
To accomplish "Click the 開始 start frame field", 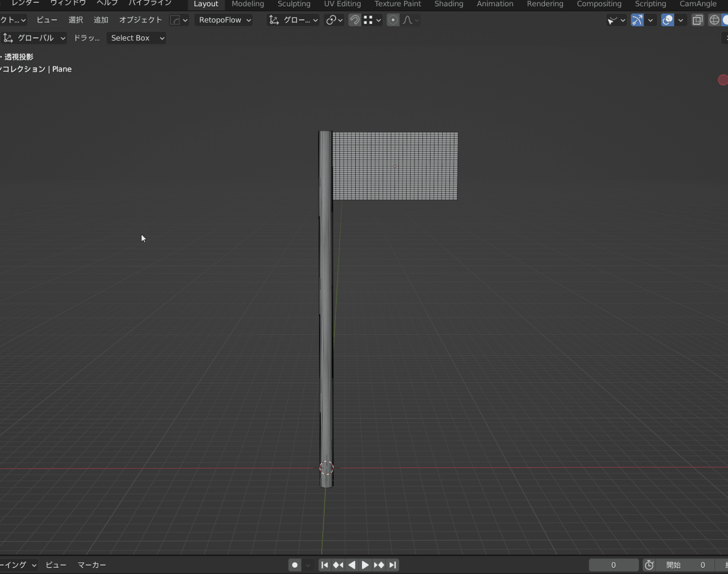I will pos(685,565).
